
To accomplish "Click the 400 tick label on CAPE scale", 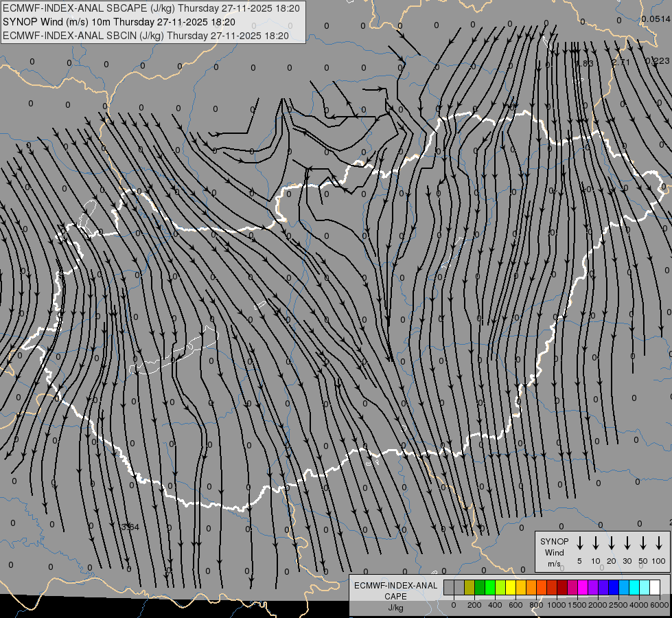I will point(495,605).
